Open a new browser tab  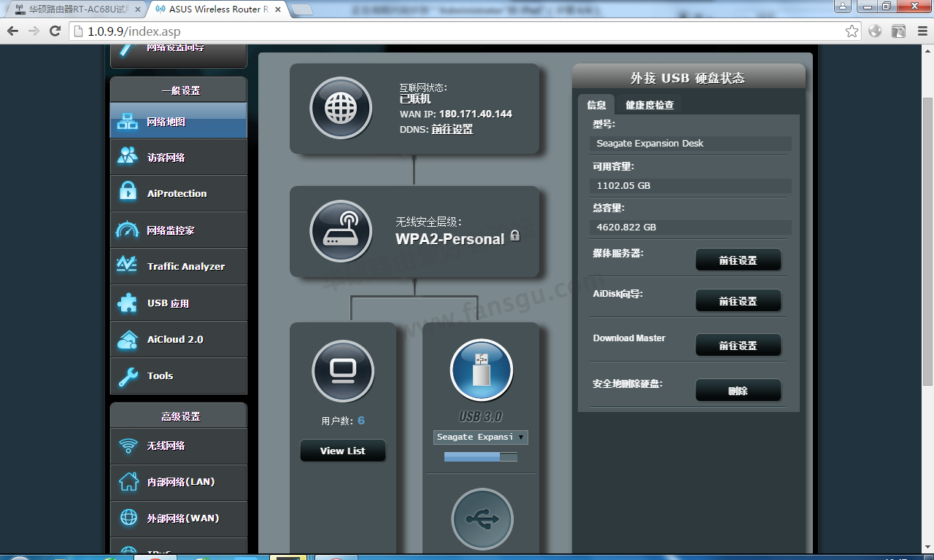click(302, 9)
